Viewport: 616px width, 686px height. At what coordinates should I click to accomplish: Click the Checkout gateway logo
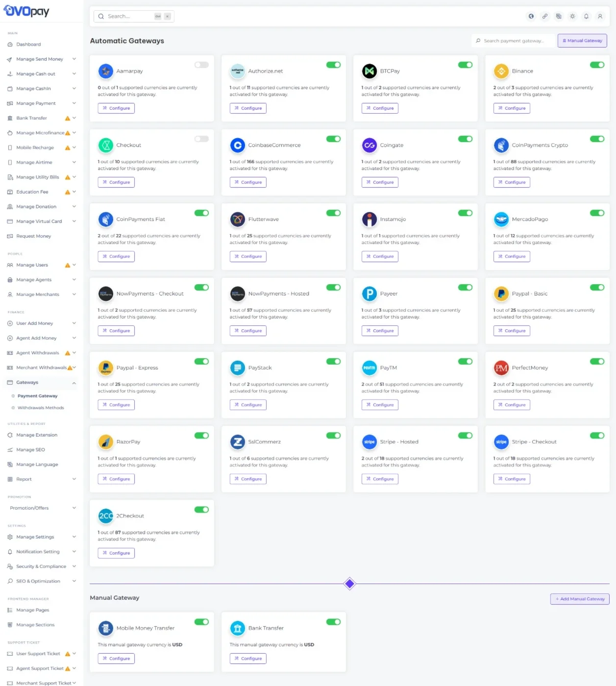[x=105, y=145]
